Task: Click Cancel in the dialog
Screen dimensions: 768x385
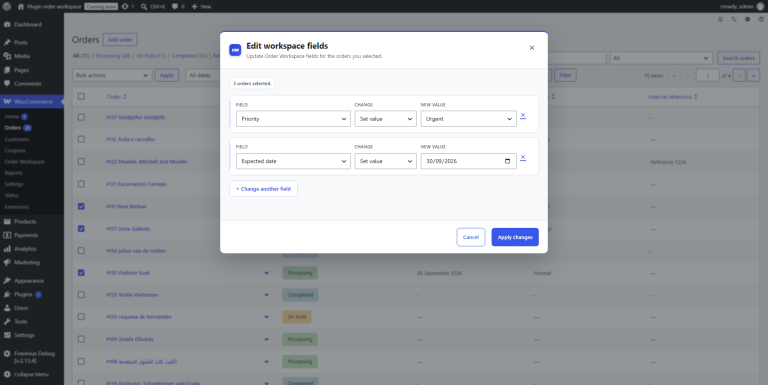Action: click(x=471, y=237)
